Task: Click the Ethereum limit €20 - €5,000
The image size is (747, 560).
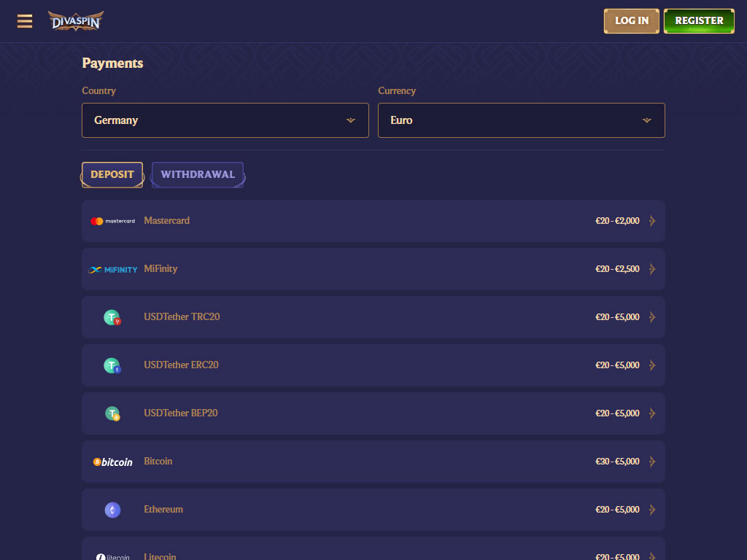Action: click(x=617, y=510)
